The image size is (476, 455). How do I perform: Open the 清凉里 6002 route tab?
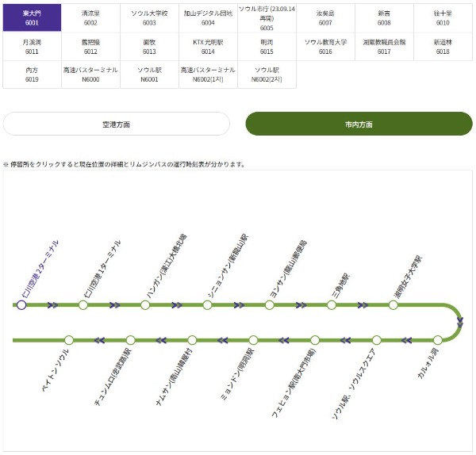point(90,18)
